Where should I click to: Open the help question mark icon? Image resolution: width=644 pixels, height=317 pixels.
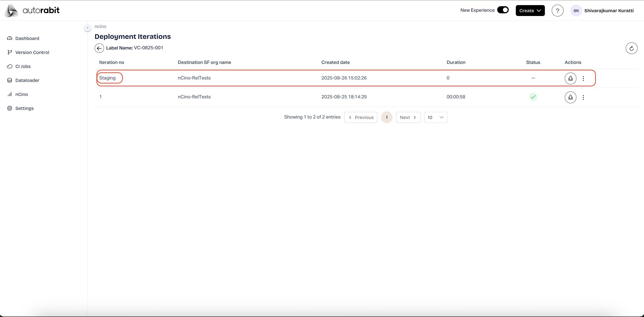(557, 10)
